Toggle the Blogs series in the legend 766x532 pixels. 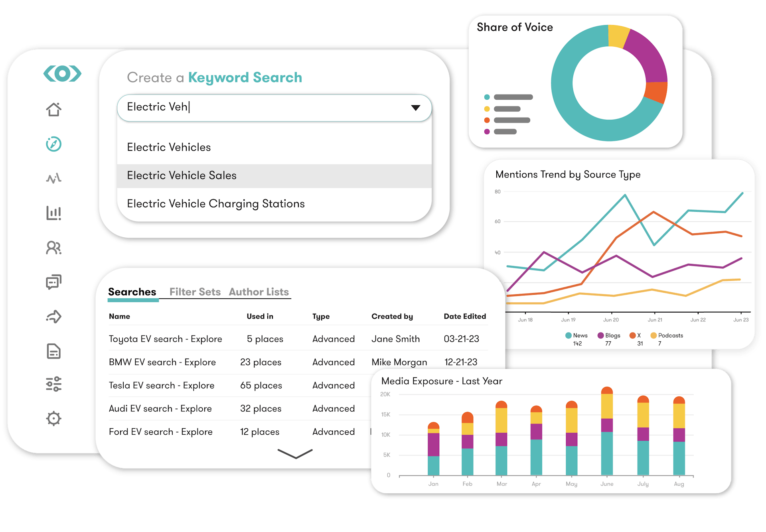(609, 335)
